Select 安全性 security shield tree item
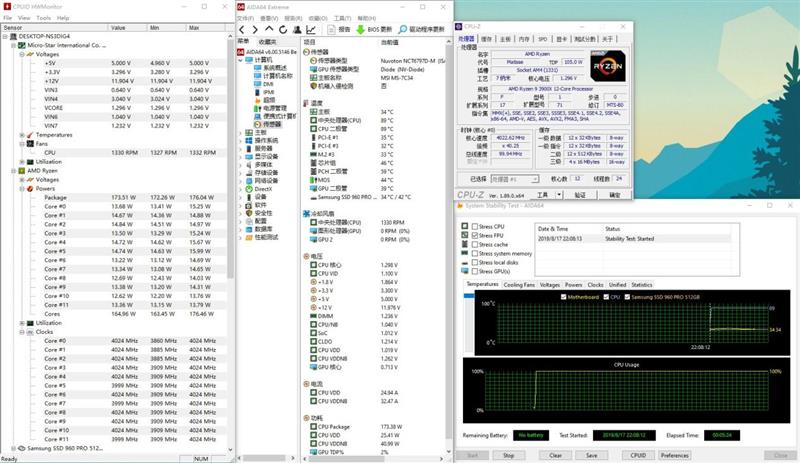The height and width of the screenshot is (463, 800). tap(259, 213)
